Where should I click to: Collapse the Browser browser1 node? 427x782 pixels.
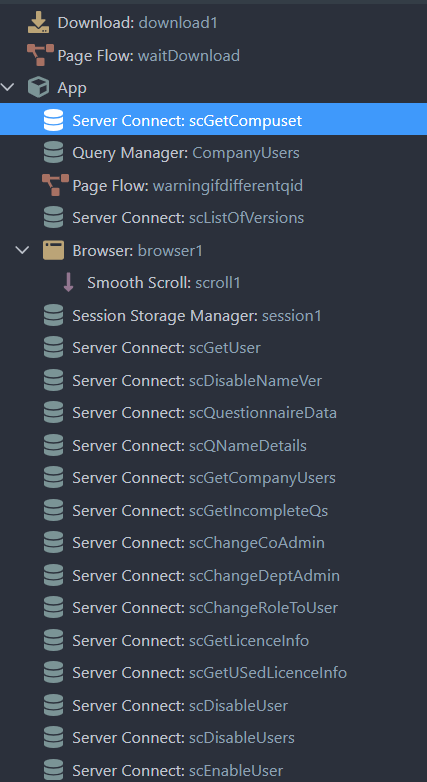pyautogui.click(x=22, y=250)
